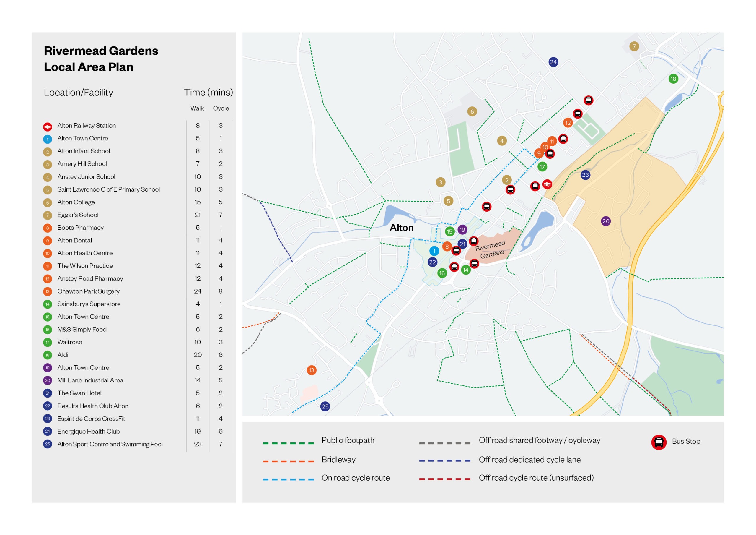Select map marker 24 Energique Health Club

[x=553, y=62]
